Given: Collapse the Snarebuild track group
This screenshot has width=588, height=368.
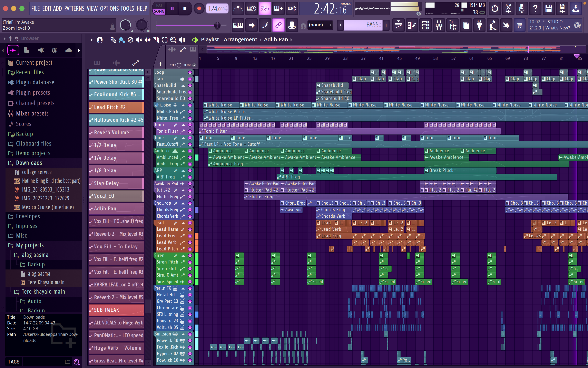Looking at the screenshot, I should pos(183,85).
